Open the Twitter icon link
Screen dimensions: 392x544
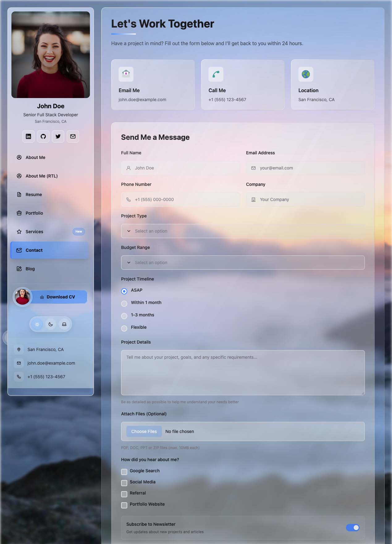click(x=58, y=136)
